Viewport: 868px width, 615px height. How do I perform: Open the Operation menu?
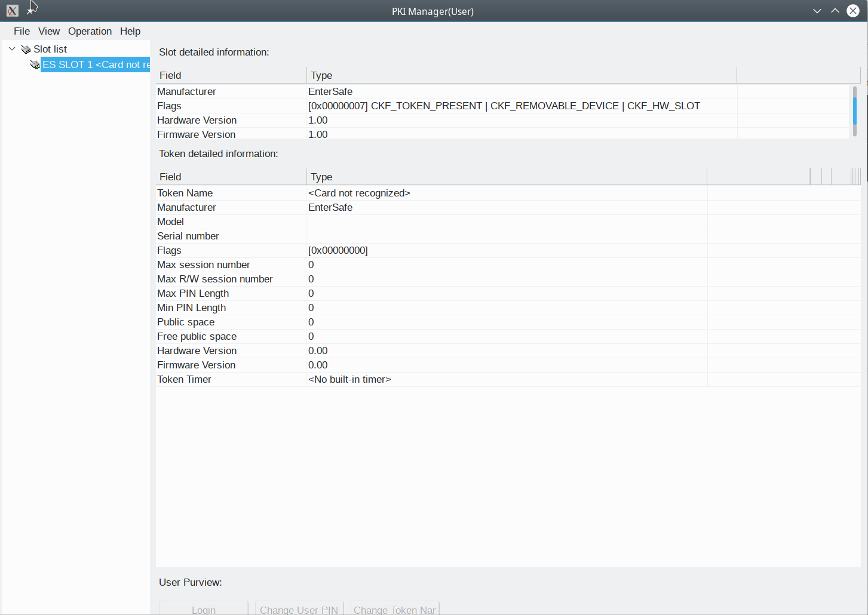[x=90, y=31]
